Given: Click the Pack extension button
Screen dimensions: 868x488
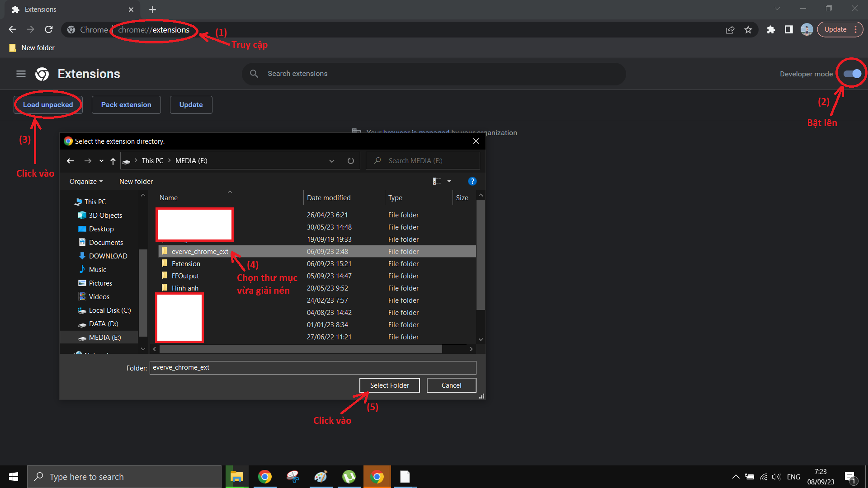Looking at the screenshot, I should (x=126, y=105).
